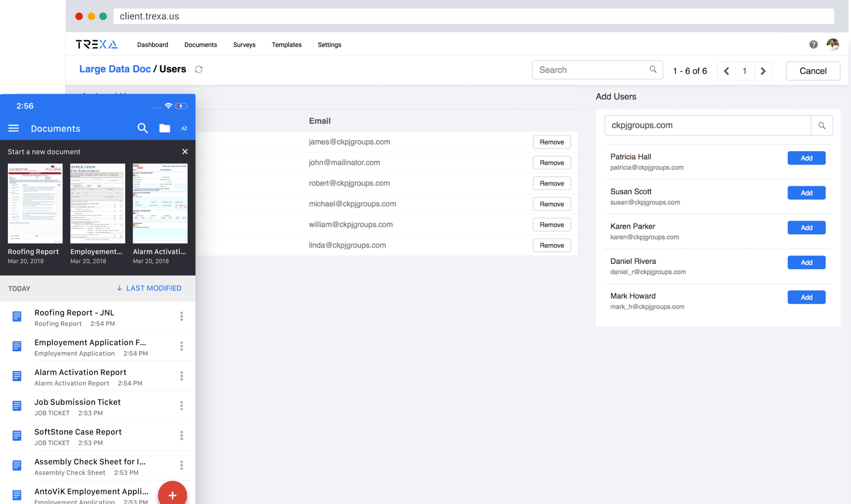Click Remove button for linda@ckpjgroups.com
851x504 pixels.
[551, 245]
